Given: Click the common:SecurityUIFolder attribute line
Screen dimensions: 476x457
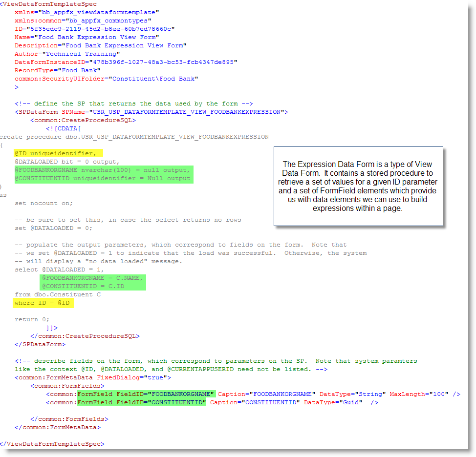Looking at the screenshot, I should [107, 79].
